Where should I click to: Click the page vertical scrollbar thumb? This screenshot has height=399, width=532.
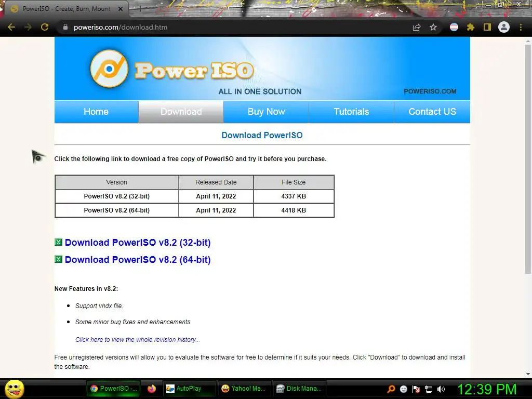(x=528, y=159)
